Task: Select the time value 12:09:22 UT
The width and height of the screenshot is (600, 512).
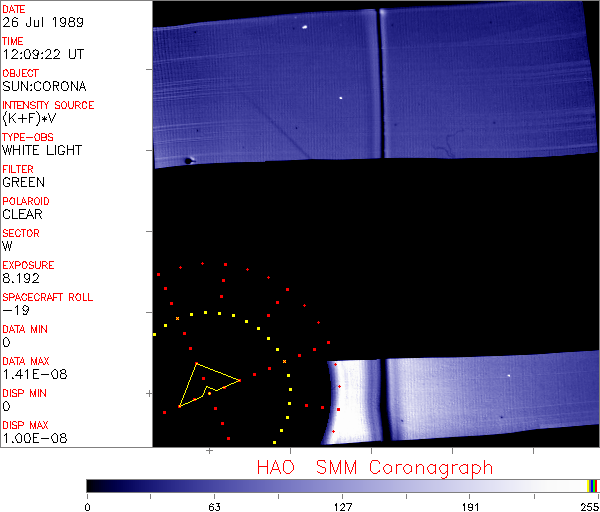Action: point(41,54)
